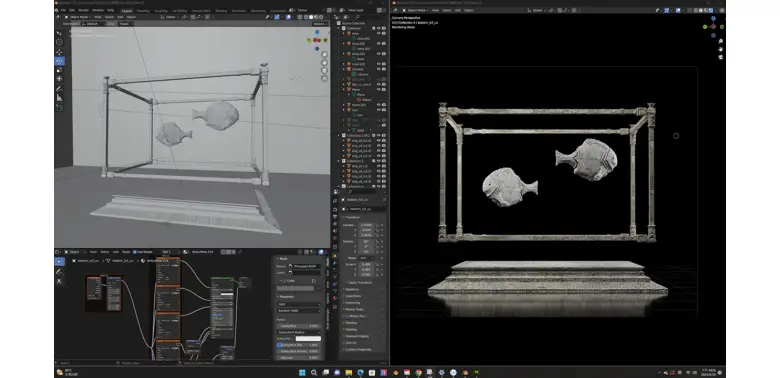Screen dimensions: 780x378
Task: Select the active Rotate tool in left toolbar
Action: tap(59, 61)
